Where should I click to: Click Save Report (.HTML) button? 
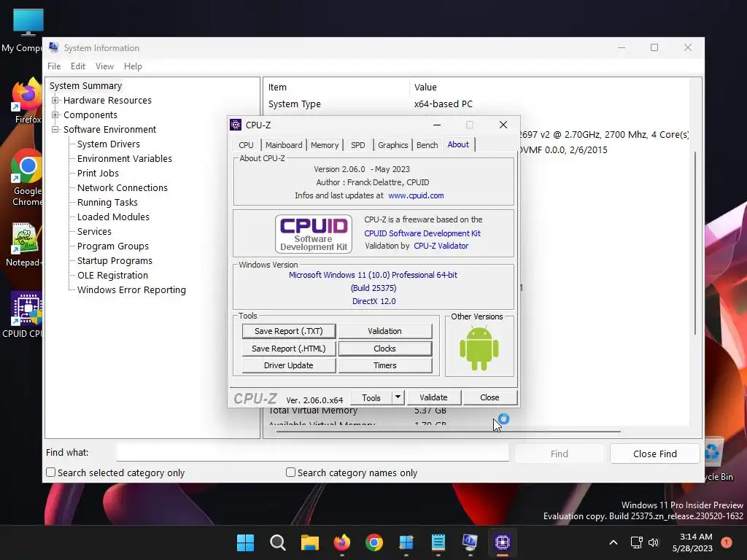point(289,349)
